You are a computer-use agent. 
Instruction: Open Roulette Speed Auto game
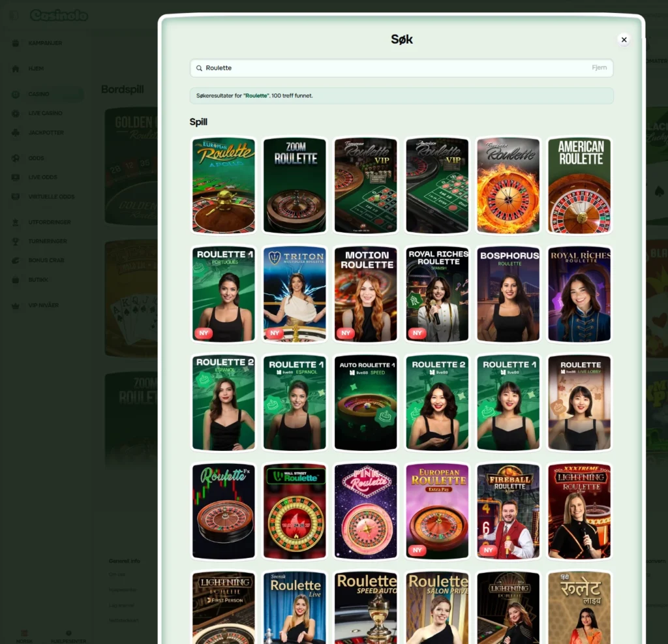click(366, 608)
